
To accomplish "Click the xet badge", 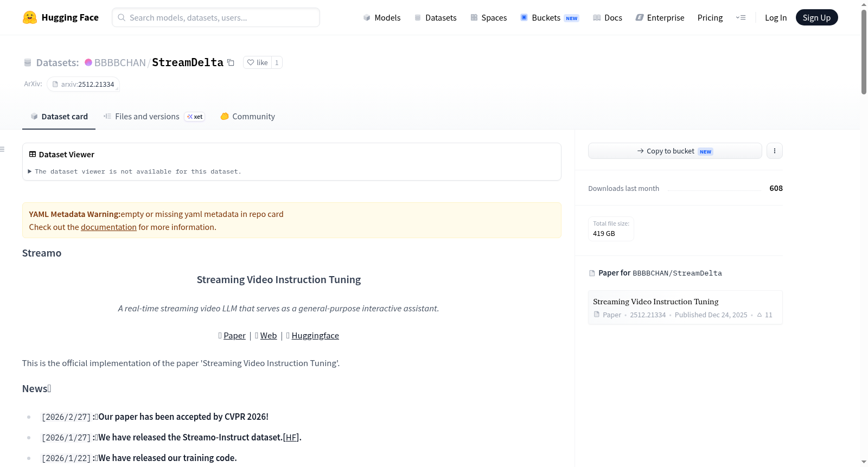I will point(195,117).
